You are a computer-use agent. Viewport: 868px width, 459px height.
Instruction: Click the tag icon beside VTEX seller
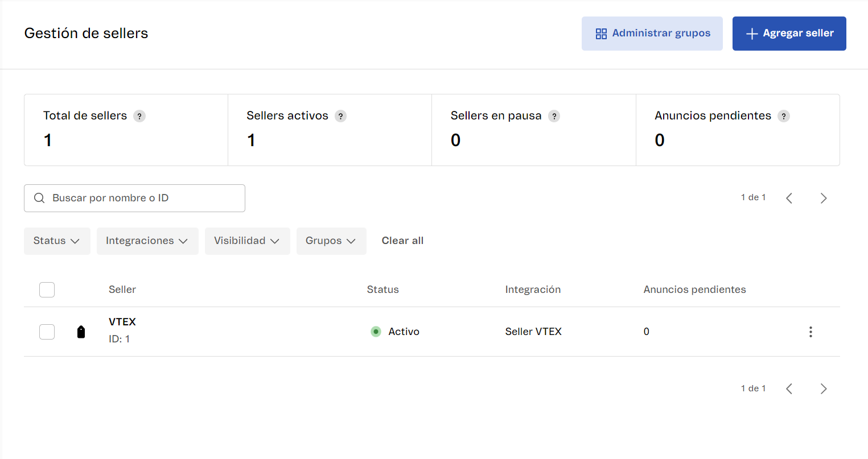(x=81, y=332)
